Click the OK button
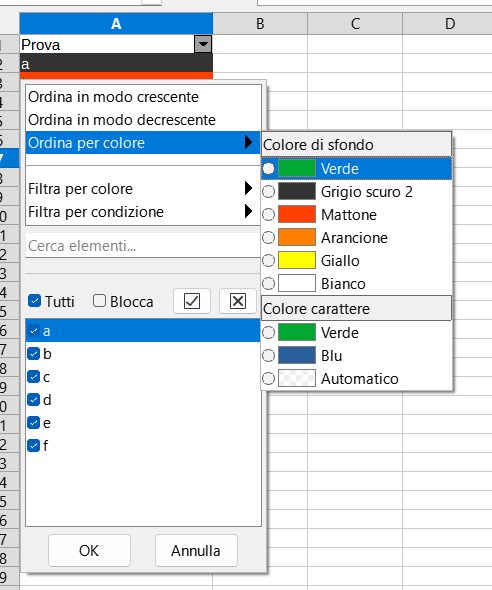This screenshot has height=590, width=492. coord(90,550)
